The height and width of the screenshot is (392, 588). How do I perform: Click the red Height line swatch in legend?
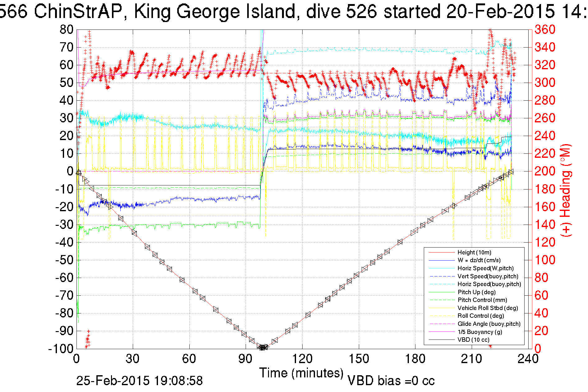(x=442, y=253)
